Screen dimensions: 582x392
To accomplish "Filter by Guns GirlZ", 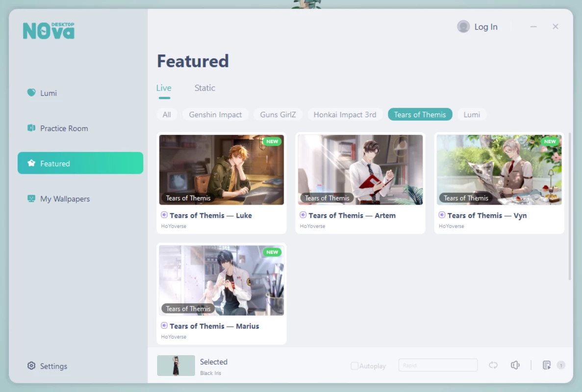I will [x=278, y=115].
